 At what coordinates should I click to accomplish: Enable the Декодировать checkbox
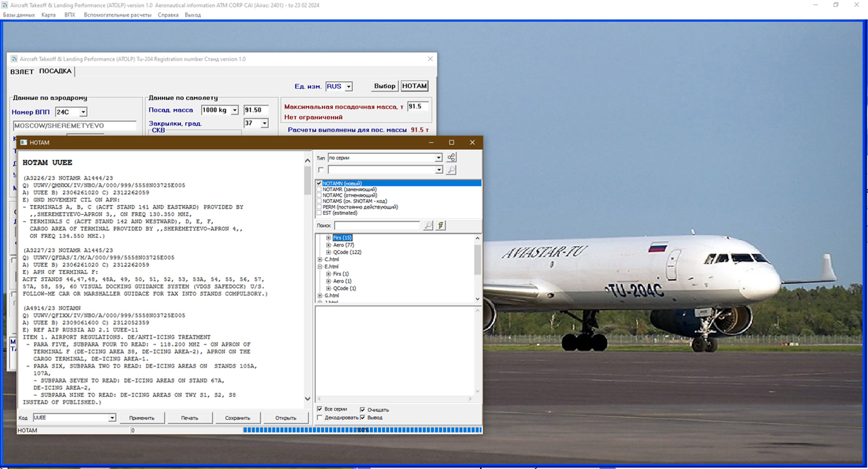pos(320,417)
